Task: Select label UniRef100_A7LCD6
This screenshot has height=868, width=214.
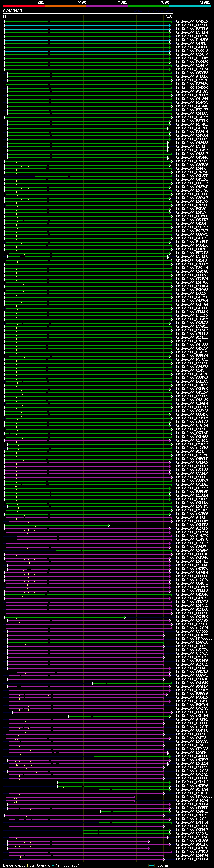Action: click(x=192, y=77)
